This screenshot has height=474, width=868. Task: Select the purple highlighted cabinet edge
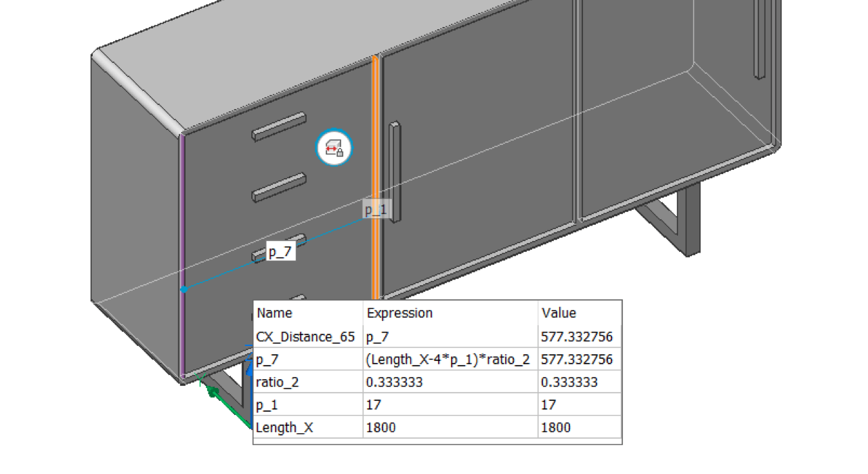click(x=181, y=203)
